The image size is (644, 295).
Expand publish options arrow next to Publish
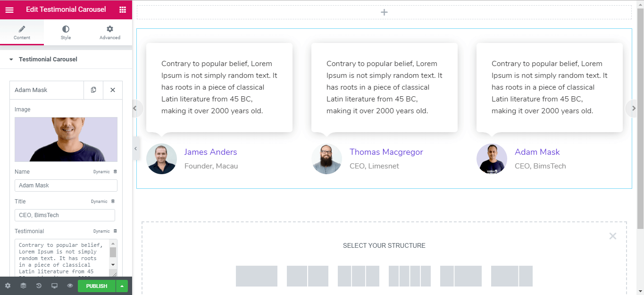(x=122, y=286)
